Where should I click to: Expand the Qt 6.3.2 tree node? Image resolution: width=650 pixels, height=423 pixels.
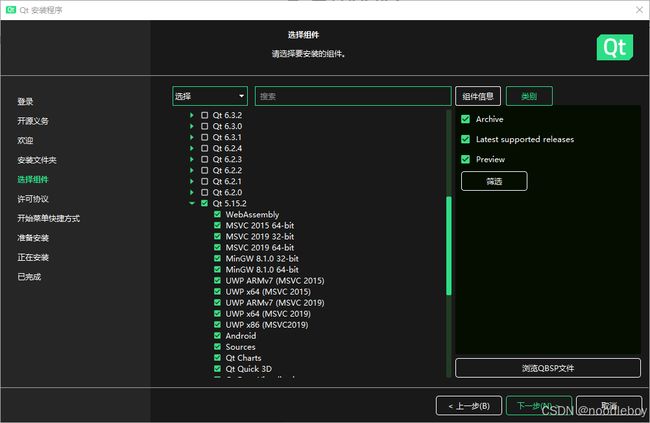pos(192,115)
